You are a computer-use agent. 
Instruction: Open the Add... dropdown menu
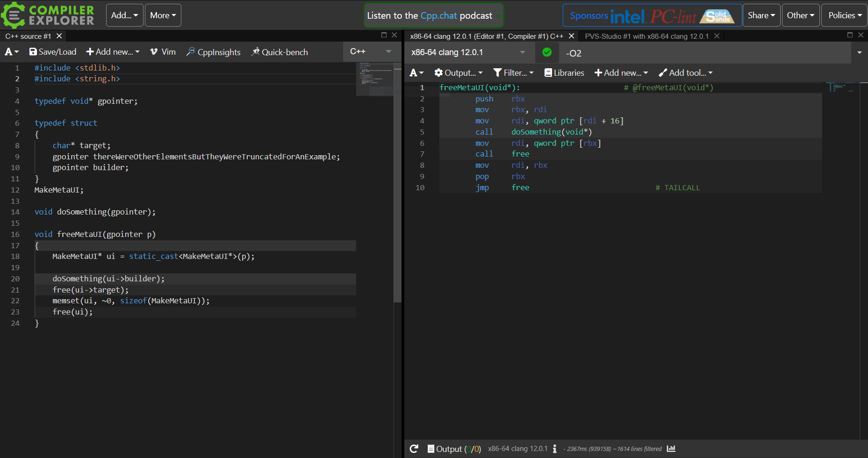124,15
